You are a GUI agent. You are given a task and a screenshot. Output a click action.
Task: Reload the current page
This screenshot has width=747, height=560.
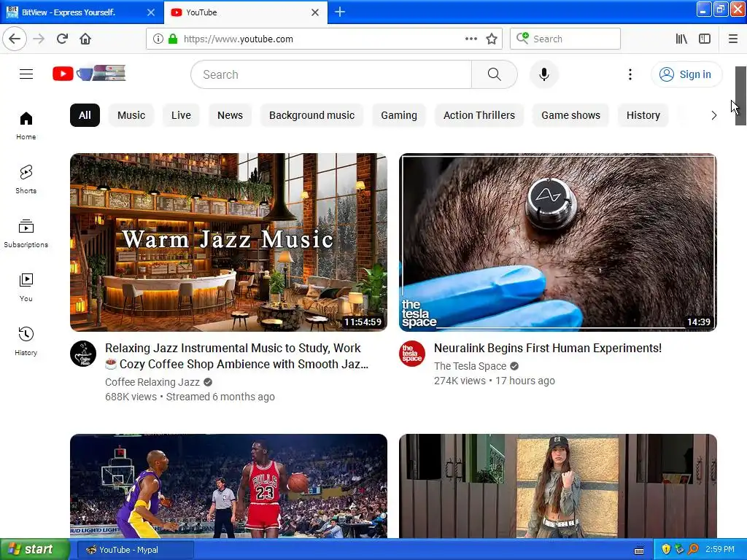62,39
